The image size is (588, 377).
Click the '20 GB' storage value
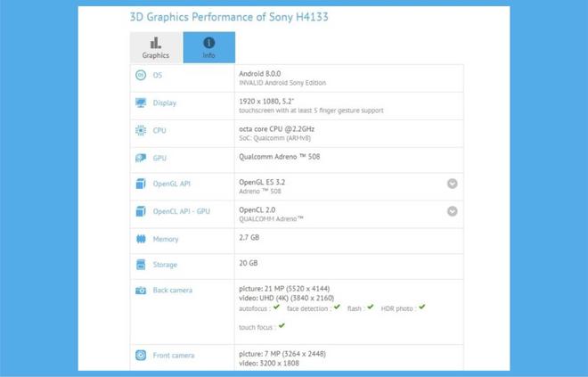pos(249,263)
